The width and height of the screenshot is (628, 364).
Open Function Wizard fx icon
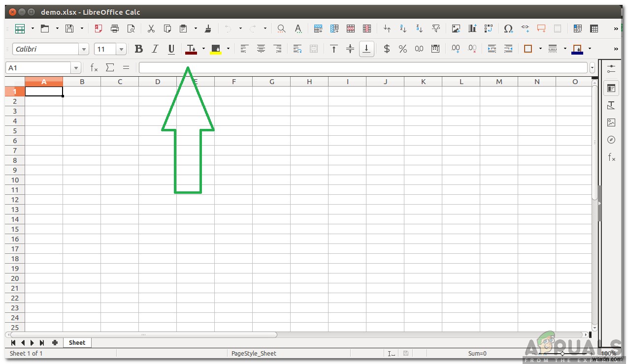click(94, 68)
